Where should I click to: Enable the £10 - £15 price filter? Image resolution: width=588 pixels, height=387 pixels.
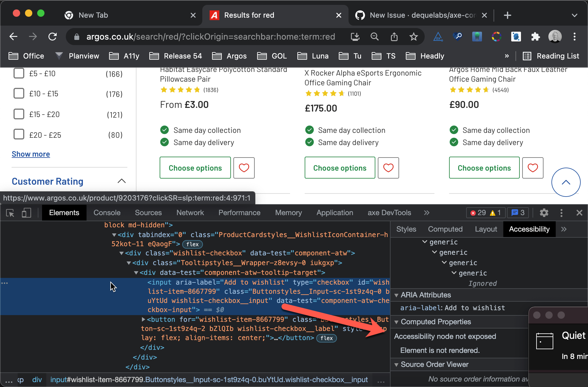pyautogui.click(x=19, y=93)
